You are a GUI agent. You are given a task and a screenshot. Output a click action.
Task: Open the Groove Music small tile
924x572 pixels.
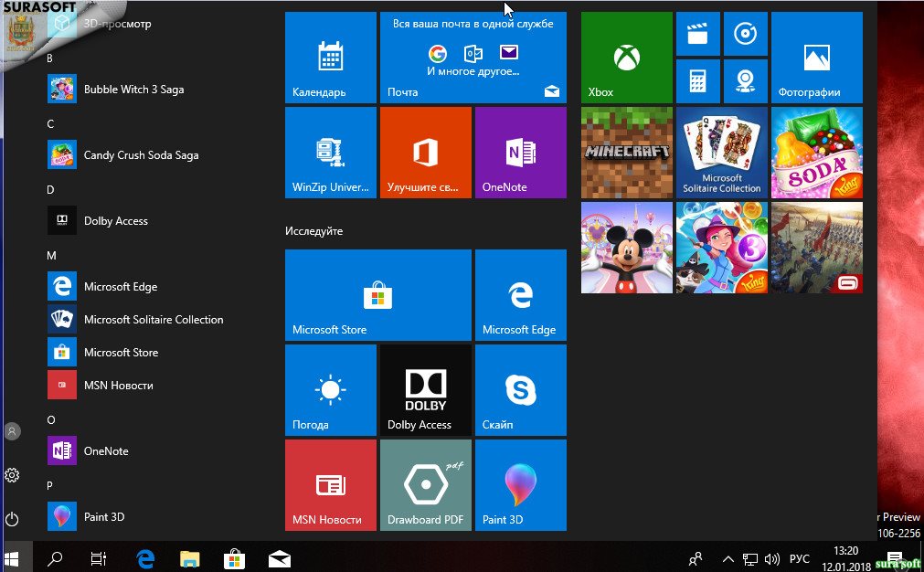pos(745,35)
